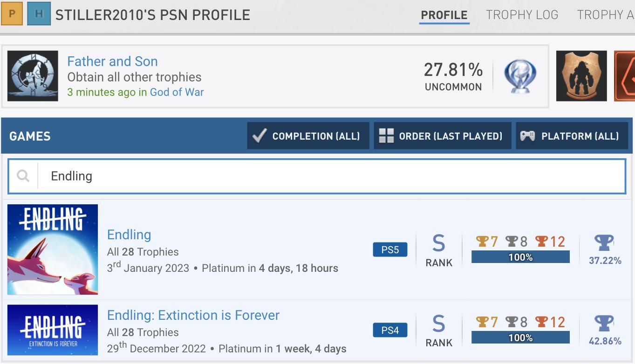Open the Father and Son trophy link
The width and height of the screenshot is (635, 364).
[x=112, y=61]
